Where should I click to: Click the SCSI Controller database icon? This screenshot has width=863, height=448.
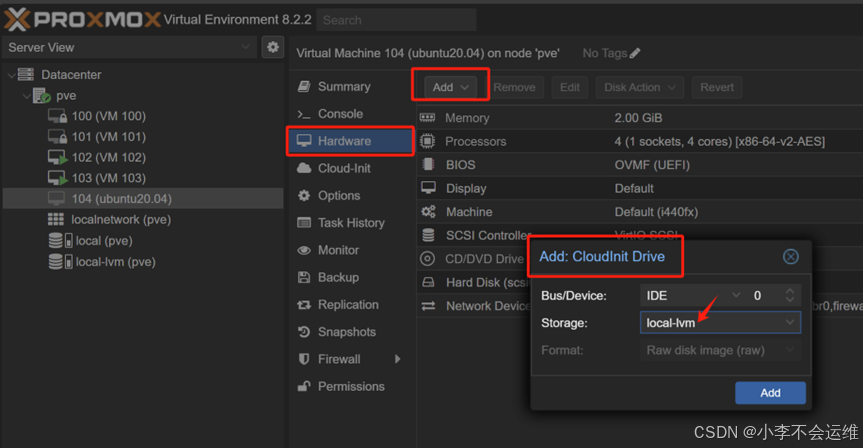pyautogui.click(x=428, y=235)
